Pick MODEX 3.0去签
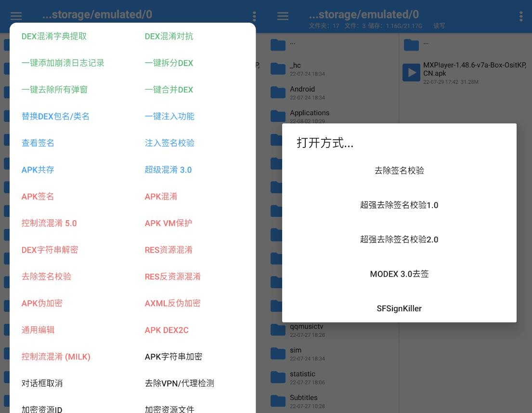 399,274
